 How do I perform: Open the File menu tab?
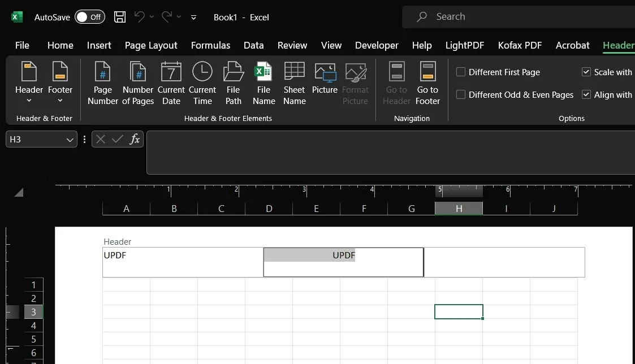coord(22,45)
